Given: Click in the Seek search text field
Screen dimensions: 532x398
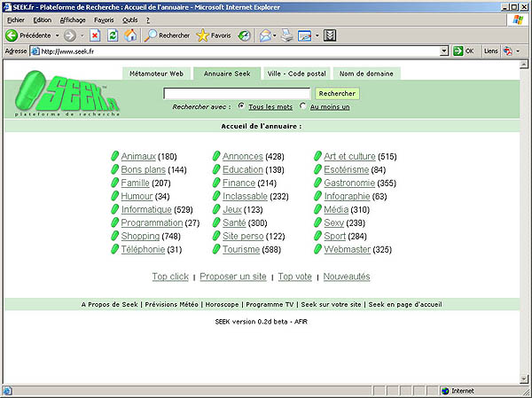Looking at the screenshot, I should tap(237, 93).
